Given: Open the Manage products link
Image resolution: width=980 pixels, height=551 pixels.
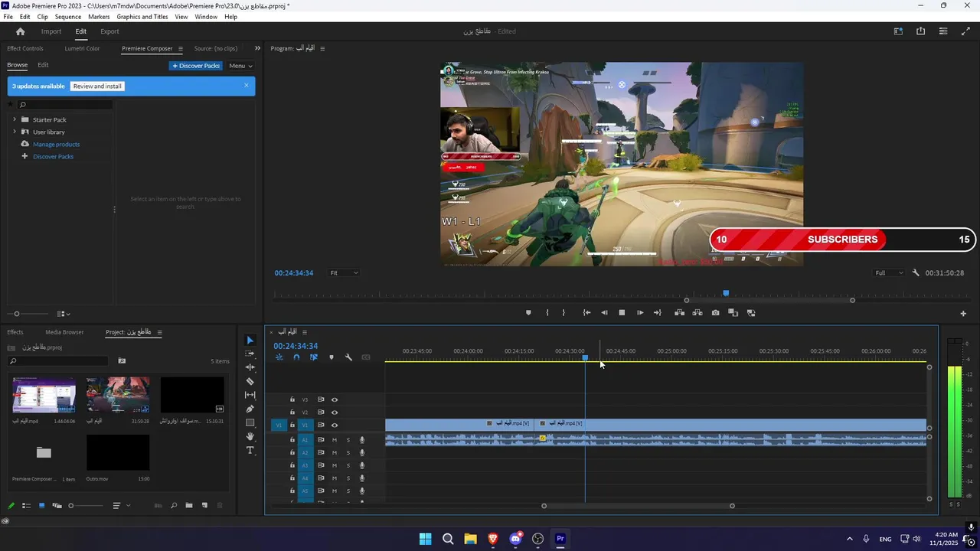Looking at the screenshot, I should [x=56, y=144].
